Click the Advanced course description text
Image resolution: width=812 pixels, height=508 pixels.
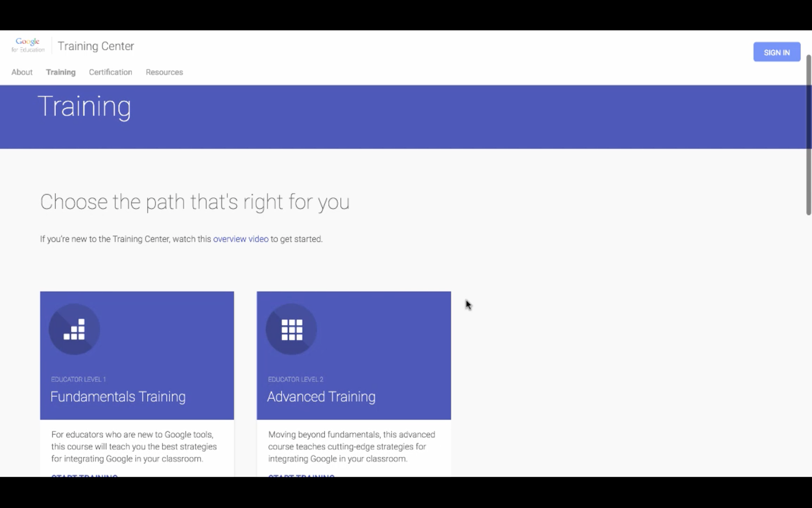352,447
